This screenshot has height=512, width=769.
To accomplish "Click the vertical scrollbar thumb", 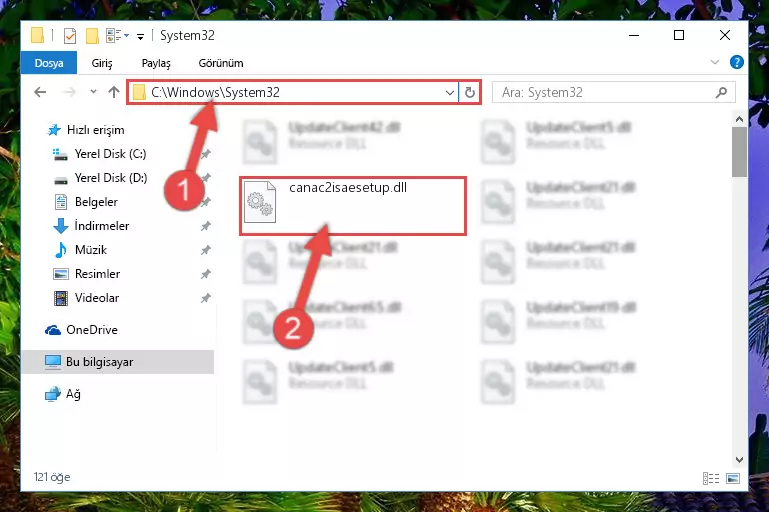I will point(739,152).
